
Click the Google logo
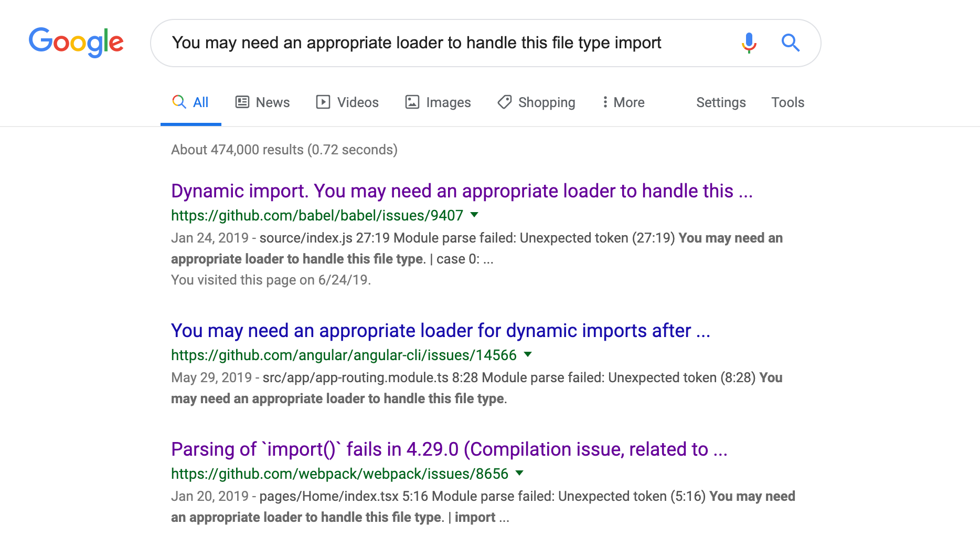(x=76, y=43)
